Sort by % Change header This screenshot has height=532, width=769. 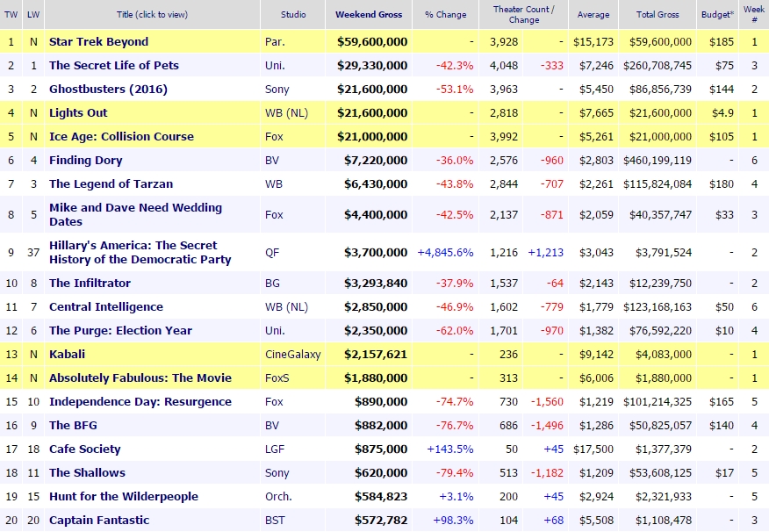[446, 15]
